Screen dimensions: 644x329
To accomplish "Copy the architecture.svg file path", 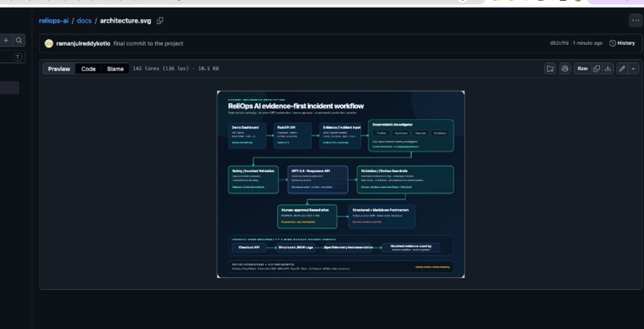I will (x=160, y=21).
